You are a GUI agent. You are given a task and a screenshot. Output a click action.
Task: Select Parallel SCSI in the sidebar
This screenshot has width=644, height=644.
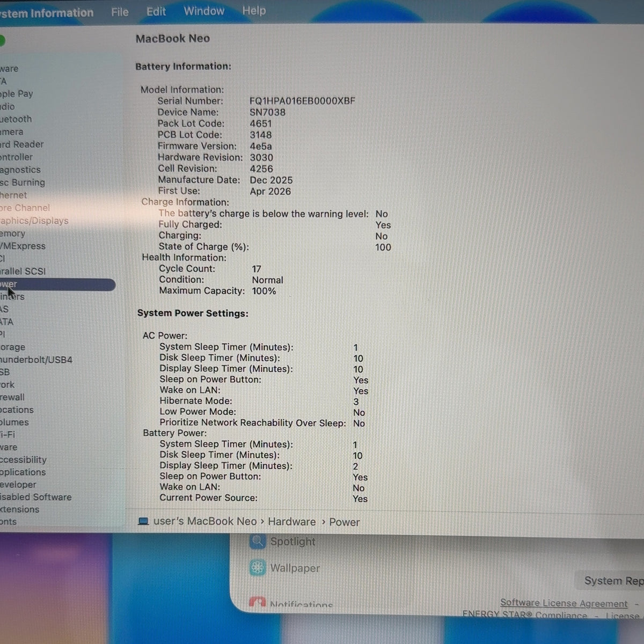coord(23,271)
